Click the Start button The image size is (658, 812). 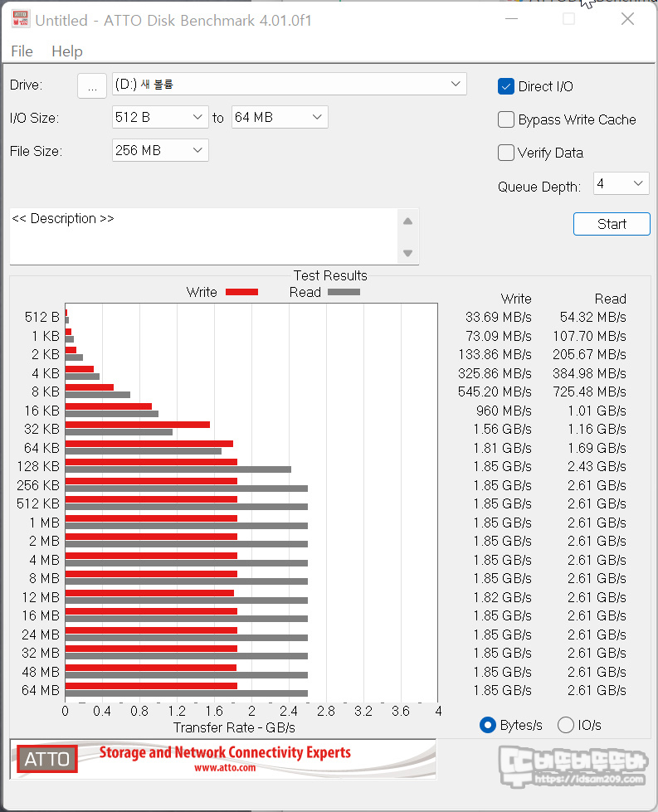pyautogui.click(x=612, y=224)
